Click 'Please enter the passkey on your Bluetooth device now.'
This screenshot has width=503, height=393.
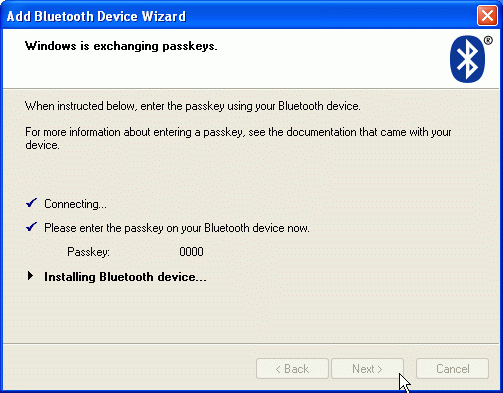[x=177, y=228]
